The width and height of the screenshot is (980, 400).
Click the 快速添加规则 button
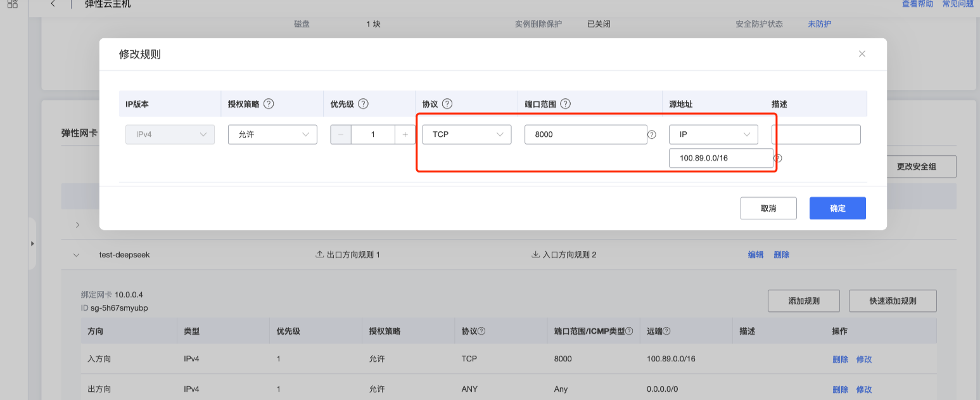tap(893, 301)
